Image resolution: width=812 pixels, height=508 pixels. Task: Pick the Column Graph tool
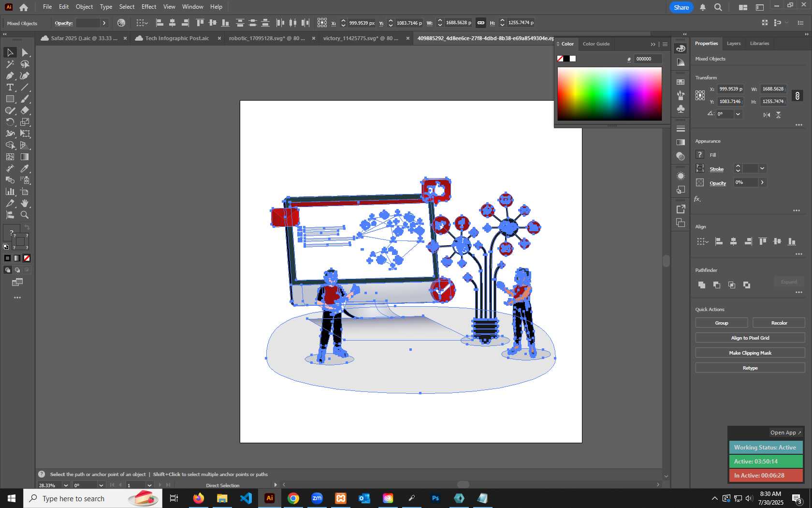point(10,192)
